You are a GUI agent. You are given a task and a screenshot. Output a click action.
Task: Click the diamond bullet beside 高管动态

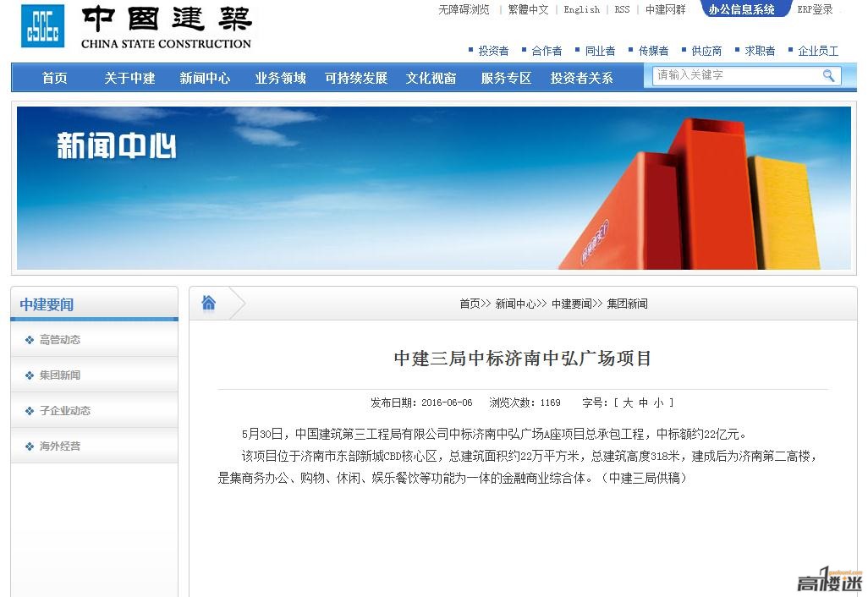(x=30, y=340)
